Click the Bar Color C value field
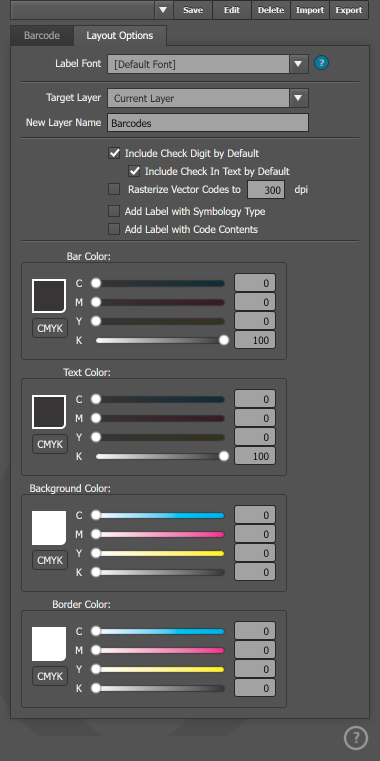This screenshot has width=380, height=761. [255, 283]
